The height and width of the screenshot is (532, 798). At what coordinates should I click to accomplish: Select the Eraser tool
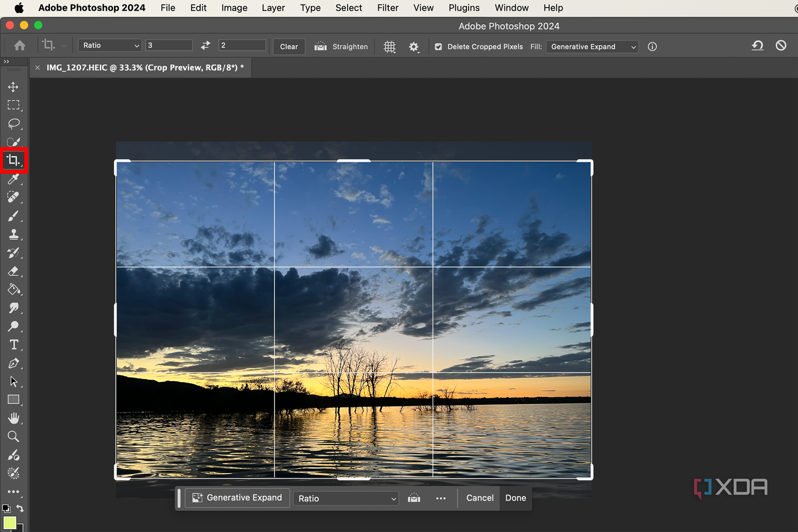click(x=14, y=271)
